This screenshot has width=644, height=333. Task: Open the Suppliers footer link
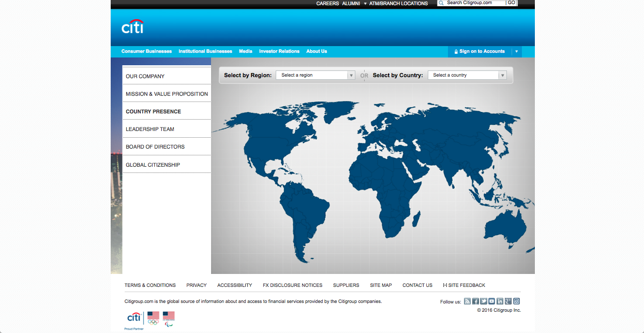(346, 285)
